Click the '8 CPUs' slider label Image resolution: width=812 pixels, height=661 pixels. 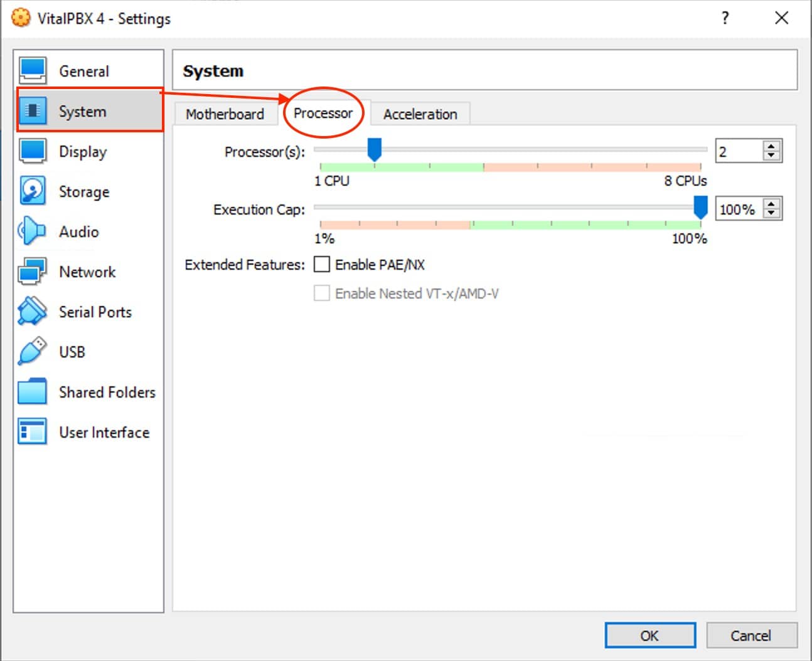(x=686, y=181)
